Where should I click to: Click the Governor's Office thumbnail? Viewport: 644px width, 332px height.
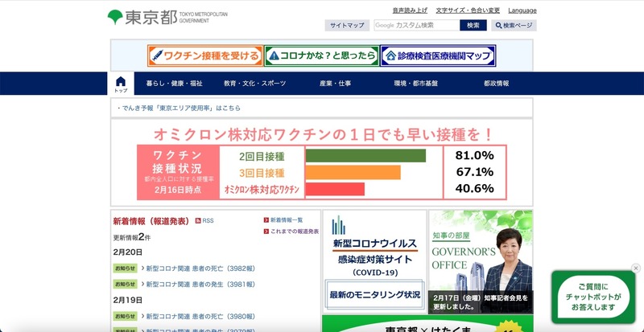[x=481, y=261]
